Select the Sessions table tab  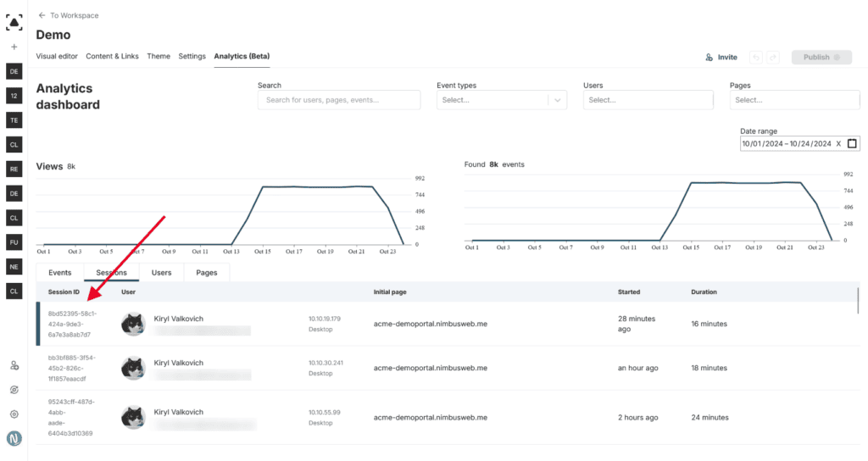[x=111, y=273]
